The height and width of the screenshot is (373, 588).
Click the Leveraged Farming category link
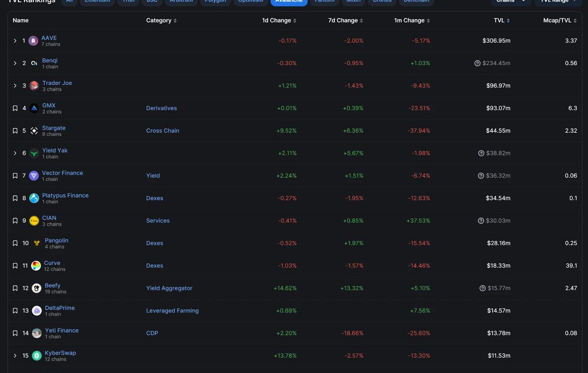(172, 310)
